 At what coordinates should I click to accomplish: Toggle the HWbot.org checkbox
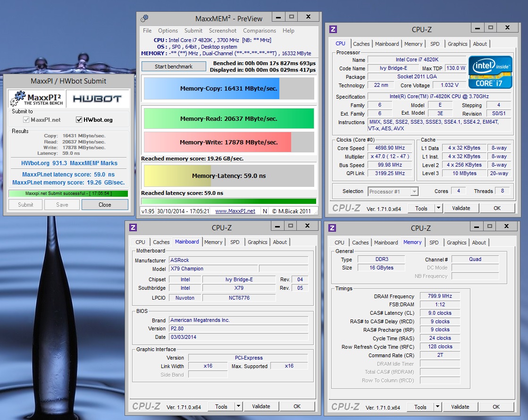tap(79, 119)
